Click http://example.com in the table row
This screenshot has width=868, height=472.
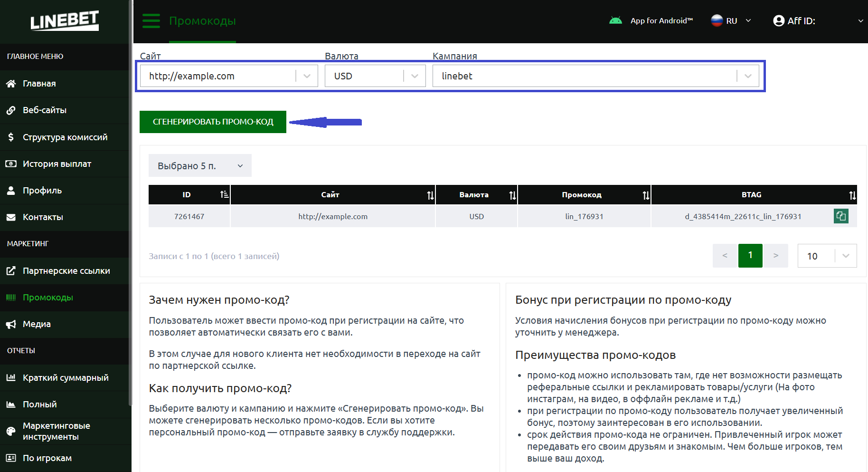[333, 216]
